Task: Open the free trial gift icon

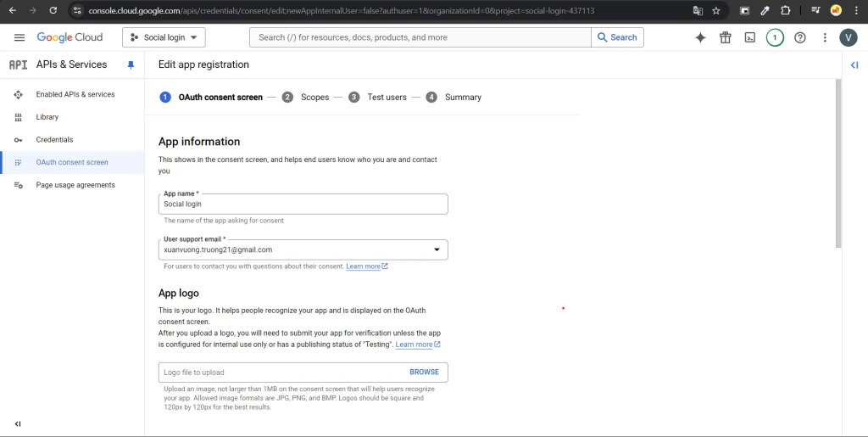Action: tap(725, 37)
